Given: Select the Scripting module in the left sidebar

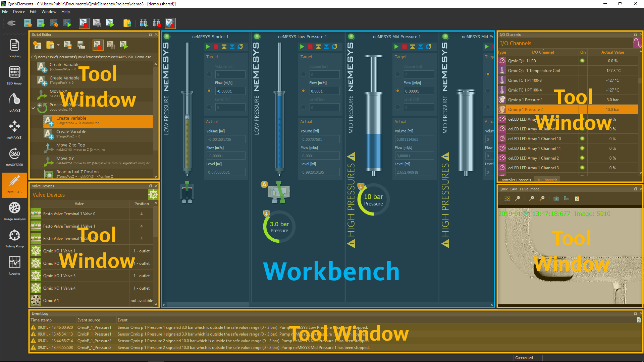Looking at the screenshot, I should [x=14, y=48].
